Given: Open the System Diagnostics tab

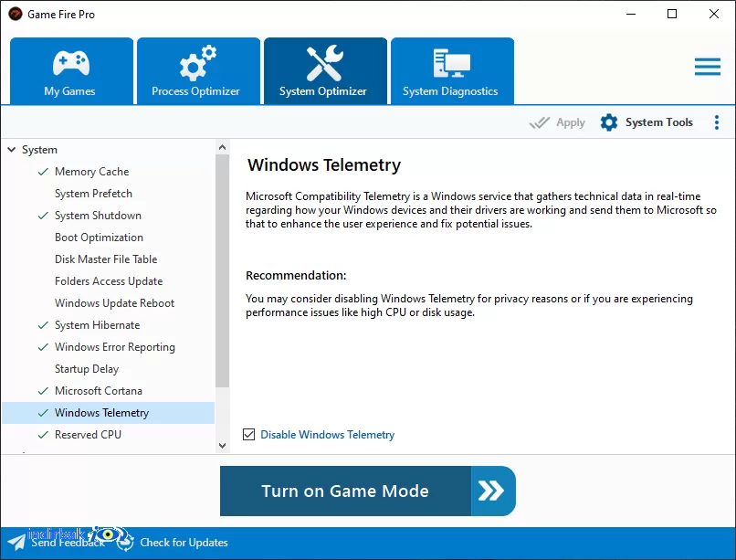Looking at the screenshot, I should pyautogui.click(x=452, y=71).
